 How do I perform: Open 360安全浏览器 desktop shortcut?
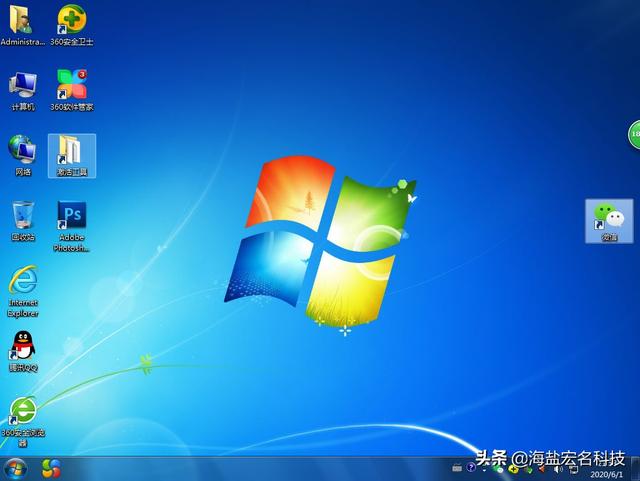point(23,421)
